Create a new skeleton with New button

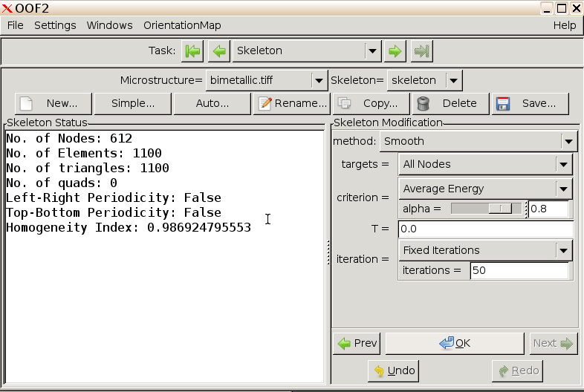coord(54,103)
